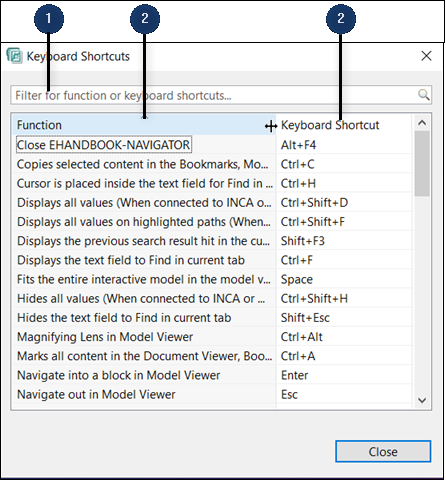
Task: Sort by the Keyboard Shortcut column header
Action: click(x=345, y=125)
